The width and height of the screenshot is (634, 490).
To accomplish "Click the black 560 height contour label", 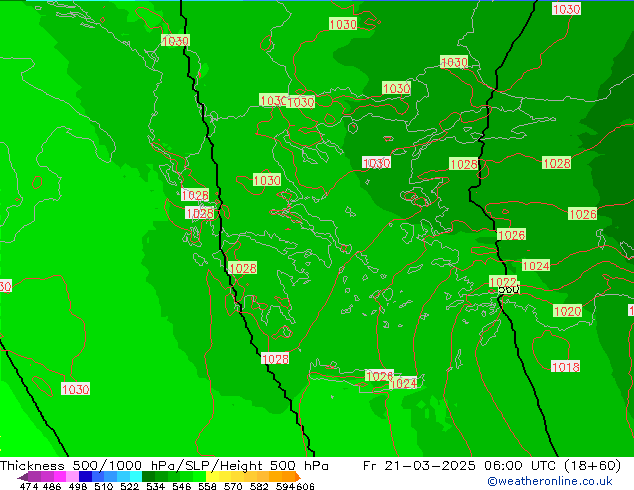I will (x=509, y=289).
